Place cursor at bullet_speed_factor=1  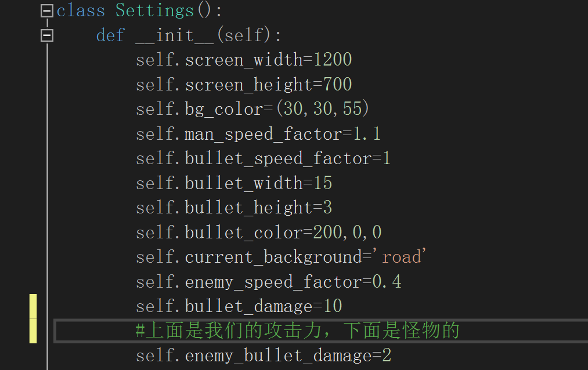click(263, 158)
